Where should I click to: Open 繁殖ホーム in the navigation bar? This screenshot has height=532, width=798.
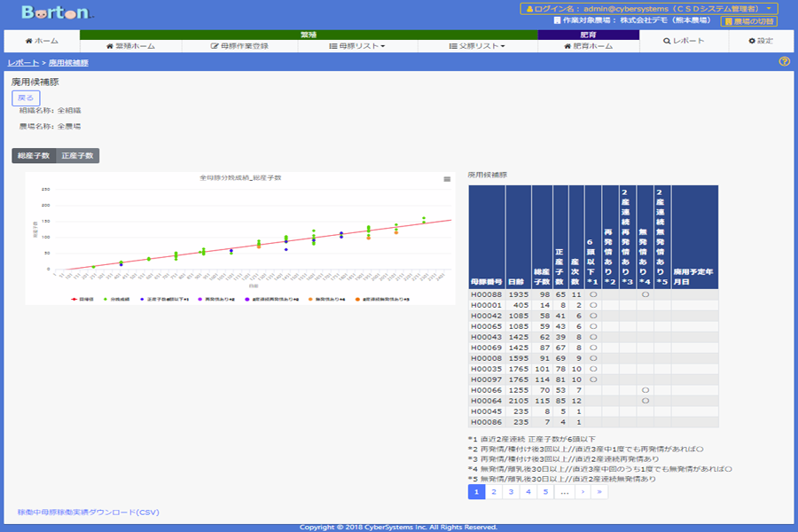[131, 46]
